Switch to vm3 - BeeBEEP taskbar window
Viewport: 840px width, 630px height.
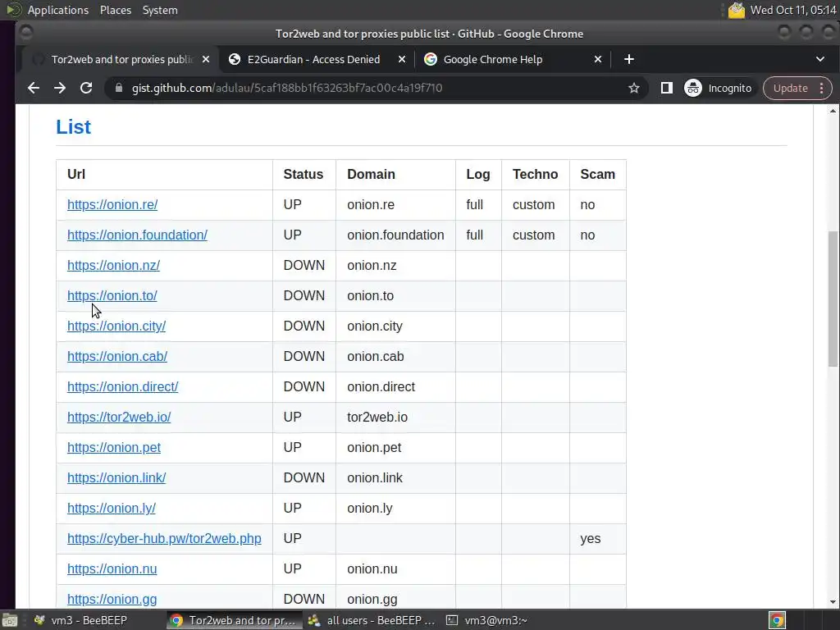pyautogui.click(x=80, y=620)
